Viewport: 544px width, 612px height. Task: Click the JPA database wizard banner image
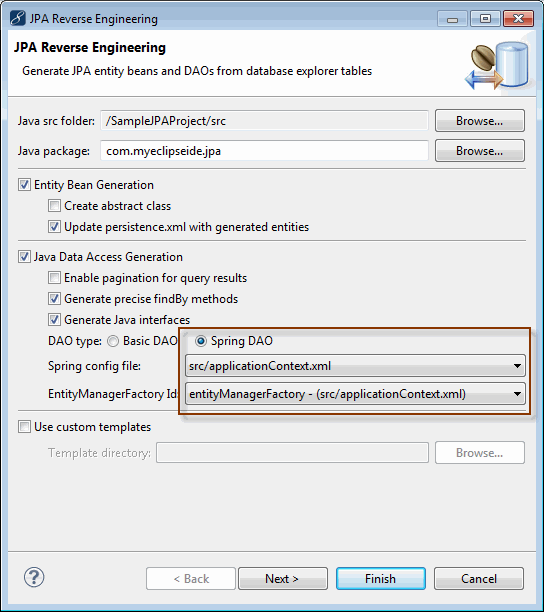coord(497,65)
